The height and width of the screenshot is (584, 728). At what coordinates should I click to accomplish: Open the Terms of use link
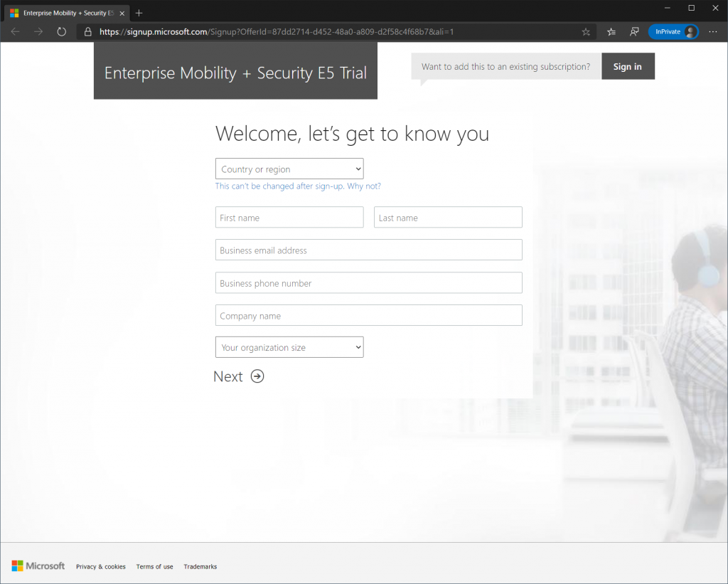154,566
